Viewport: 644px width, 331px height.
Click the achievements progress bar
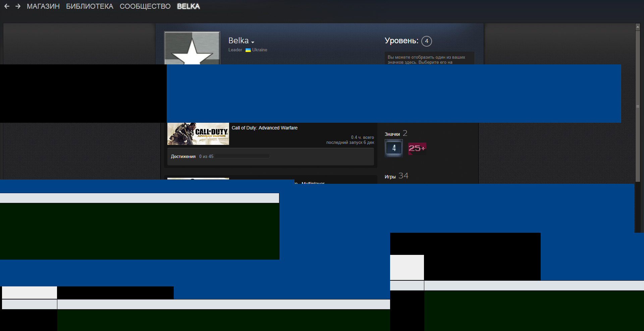tap(243, 156)
